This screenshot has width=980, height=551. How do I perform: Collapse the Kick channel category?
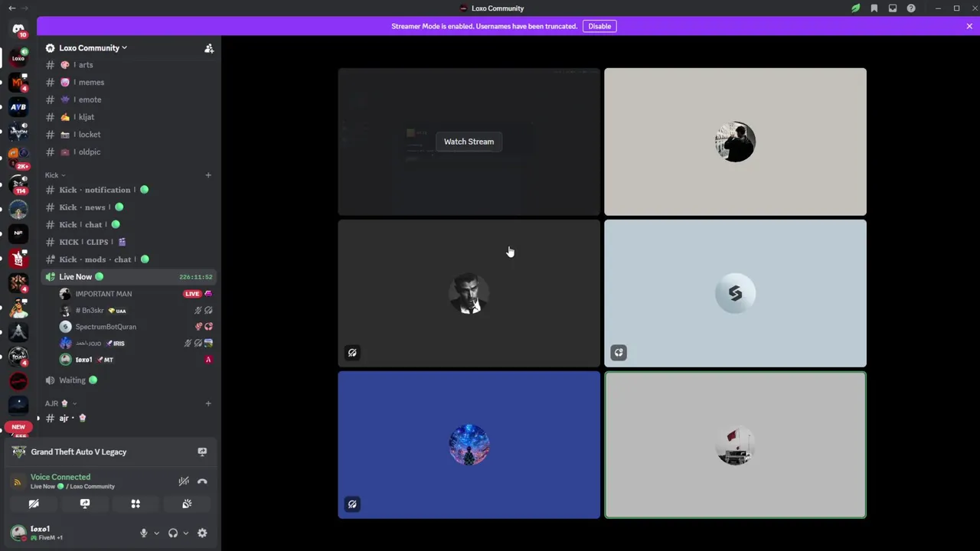tap(55, 175)
